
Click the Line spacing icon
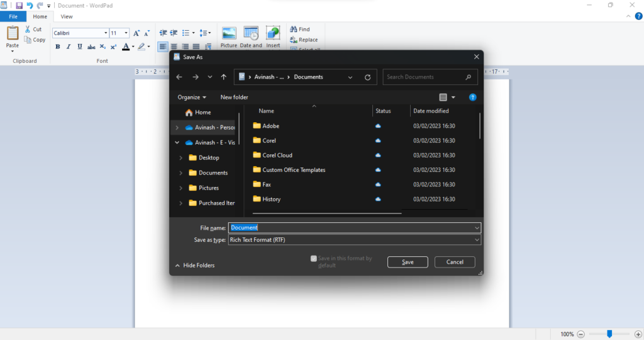[203, 33]
